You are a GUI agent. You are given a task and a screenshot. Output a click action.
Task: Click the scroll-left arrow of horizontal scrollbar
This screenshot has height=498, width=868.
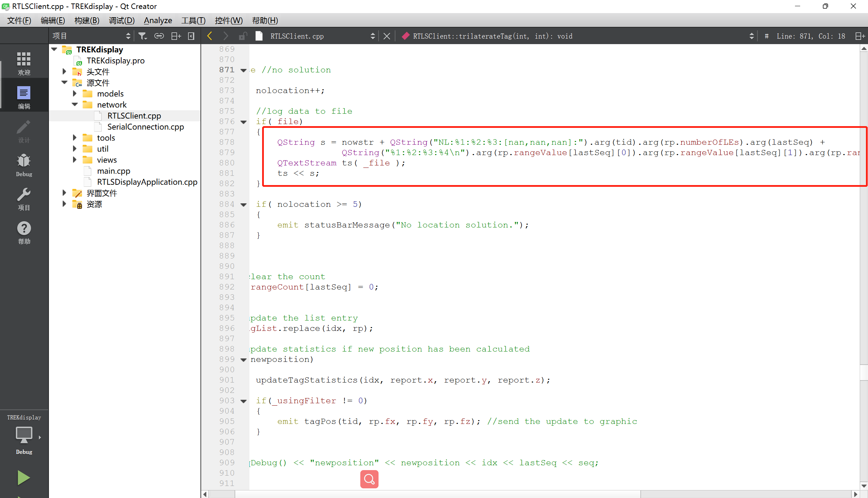pyautogui.click(x=205, y=494)
